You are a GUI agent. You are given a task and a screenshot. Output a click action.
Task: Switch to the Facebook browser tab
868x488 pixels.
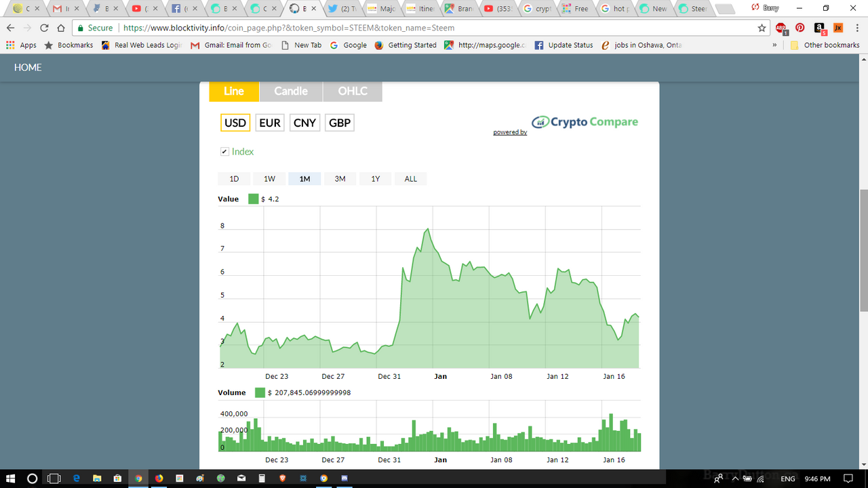[x=185, y=9]
